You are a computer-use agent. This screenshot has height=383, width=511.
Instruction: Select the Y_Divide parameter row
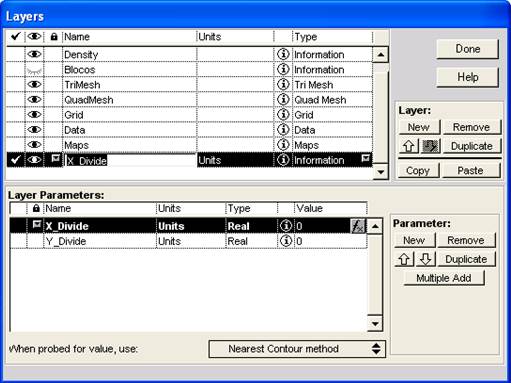pyautogui.click(x=188, y=241)
